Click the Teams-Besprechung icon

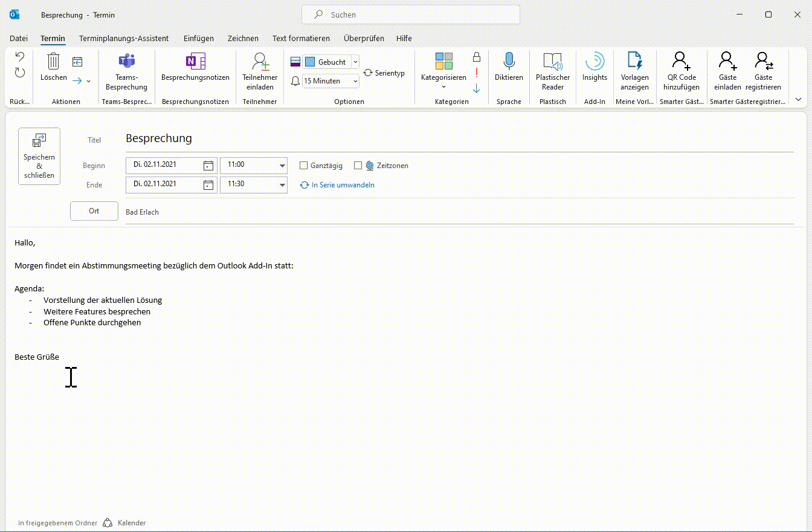126,62
